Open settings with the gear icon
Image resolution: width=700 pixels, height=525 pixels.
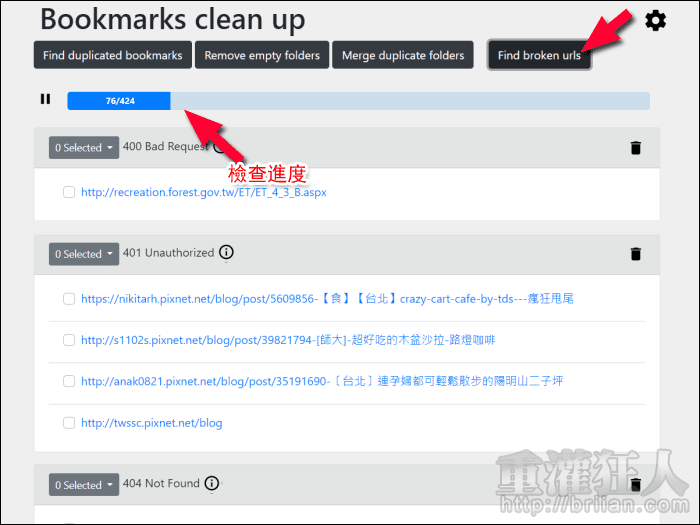[655, 21]
